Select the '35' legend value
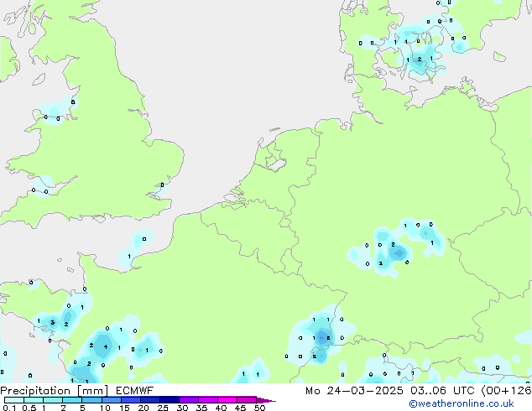Image resolution: width=532 pixels, height=411 pixels. [x=201, y=408]
